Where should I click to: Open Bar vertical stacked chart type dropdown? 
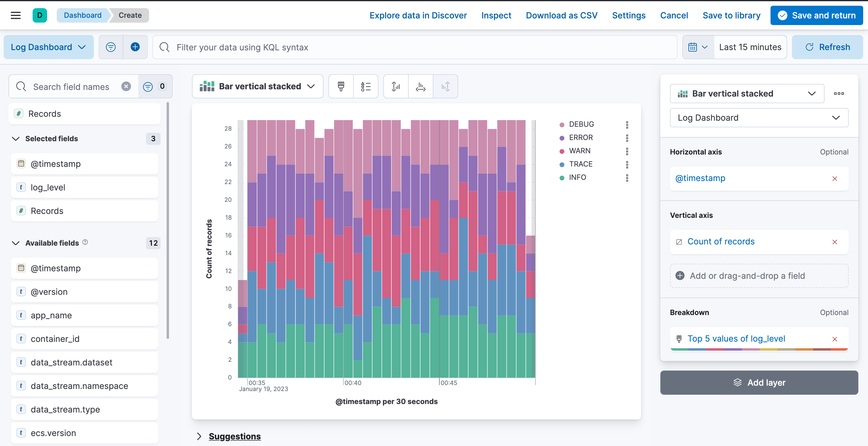[x=257, y=87]
